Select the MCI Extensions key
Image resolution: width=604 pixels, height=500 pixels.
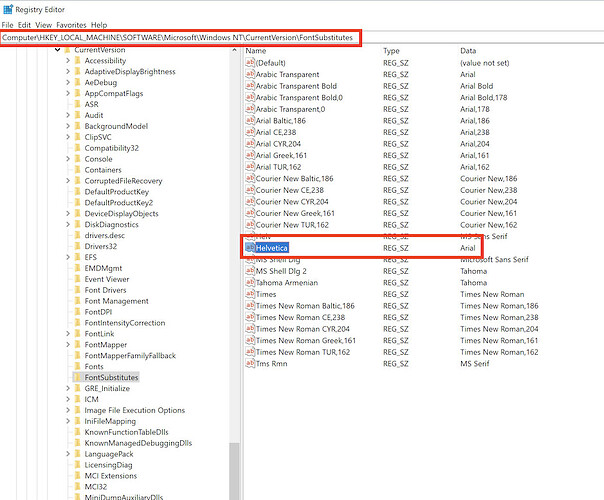pyautogui.click(x=111, y=476)
